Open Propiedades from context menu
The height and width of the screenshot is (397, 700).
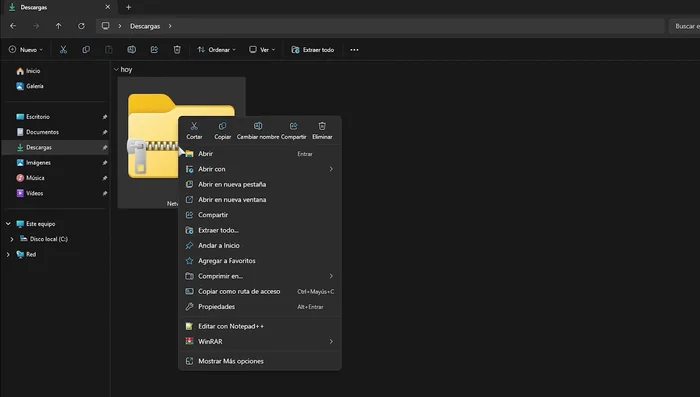tap(260, 306)
